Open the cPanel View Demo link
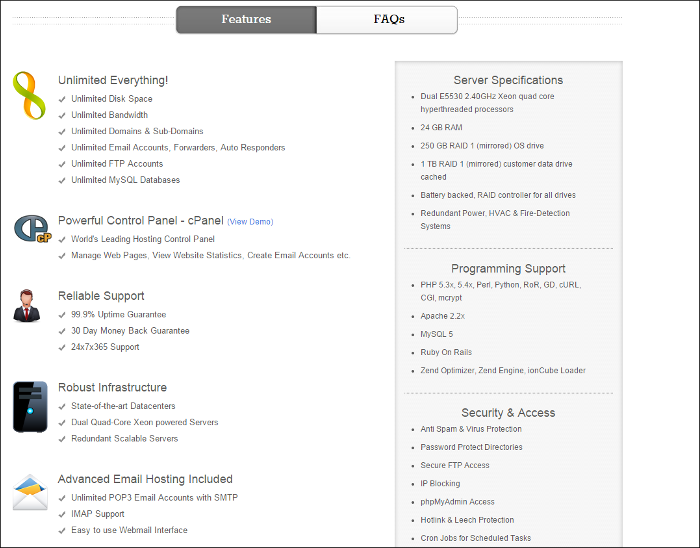The height and width of the screenshot is (548, 700). (x=250, y=221)
